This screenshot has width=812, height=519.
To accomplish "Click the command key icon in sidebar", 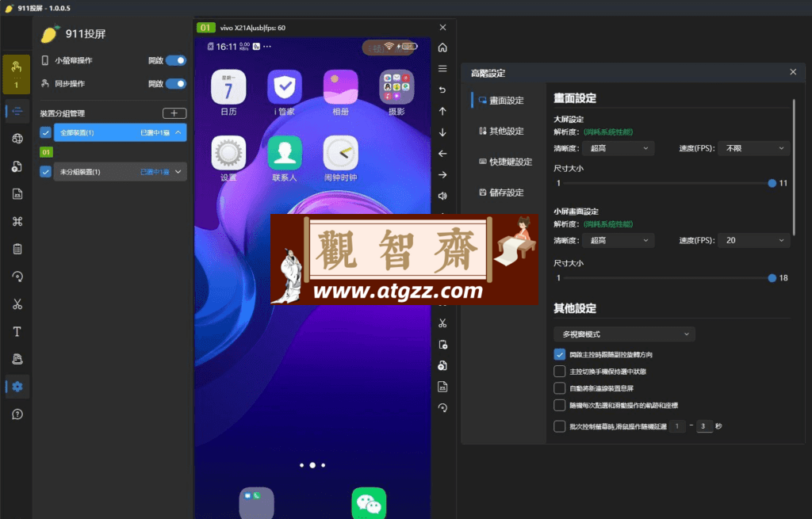I will click(17, 222).
